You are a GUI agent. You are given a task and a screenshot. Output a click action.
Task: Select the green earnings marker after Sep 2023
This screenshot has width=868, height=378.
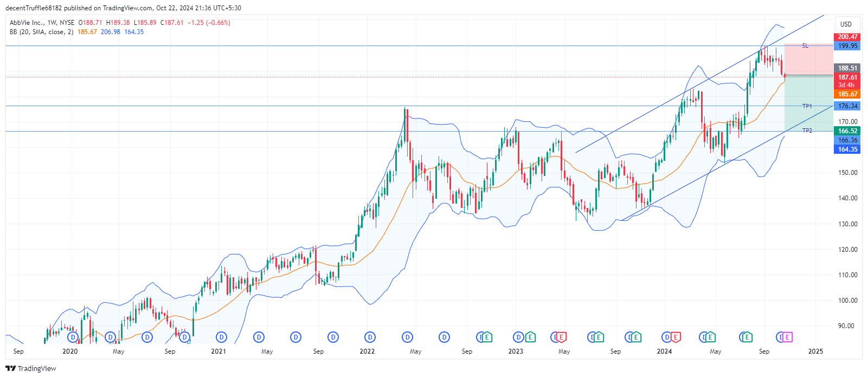click(x=635, y=337)
